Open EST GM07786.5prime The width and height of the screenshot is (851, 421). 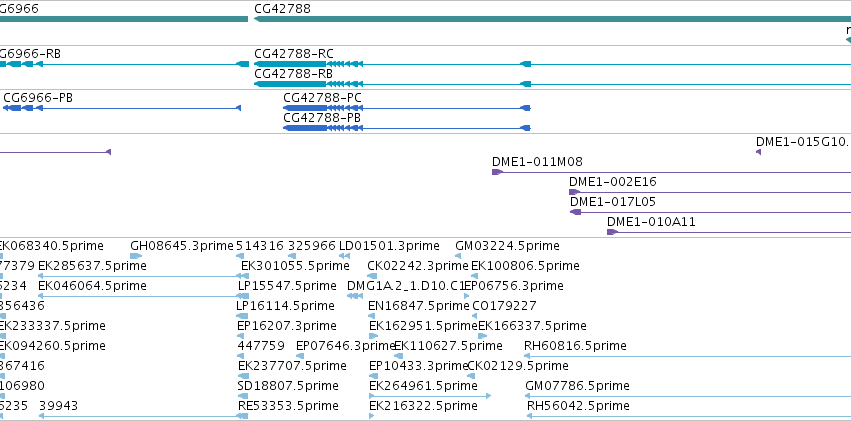(x=577, y=386)
